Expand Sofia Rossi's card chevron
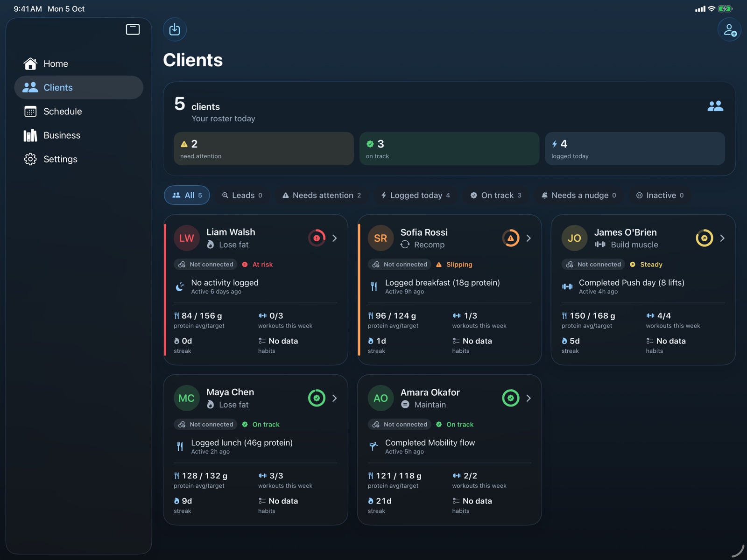Viewport: 747px width, 560px height. coord(529,238)
